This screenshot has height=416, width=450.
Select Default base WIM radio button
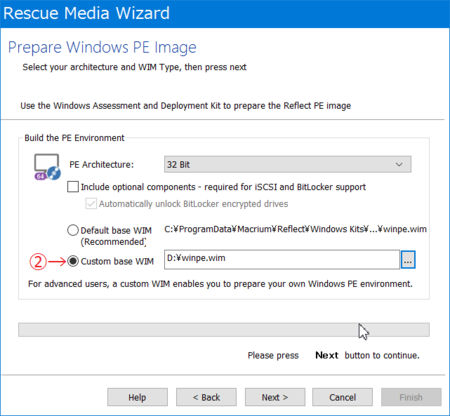click(x=73, y=230)
